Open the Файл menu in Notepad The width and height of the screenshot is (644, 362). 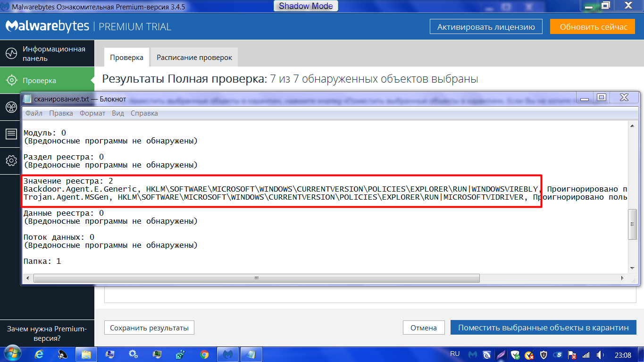pyautogui.click(x=34, y=113)
